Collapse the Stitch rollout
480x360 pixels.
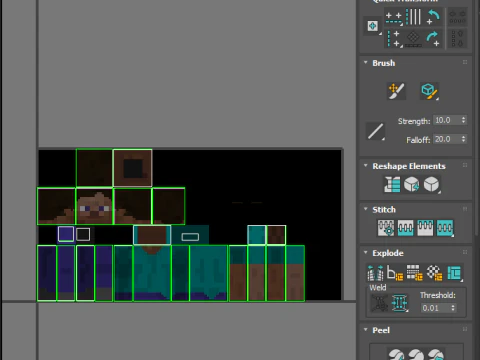366,209
